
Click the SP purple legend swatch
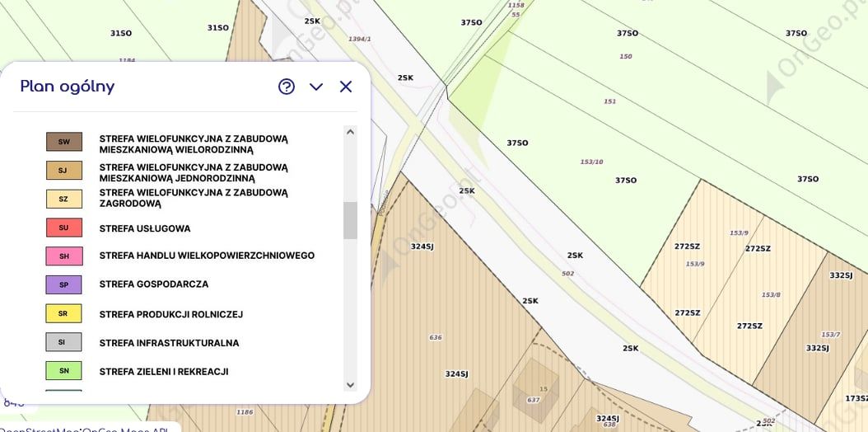pyautogui.click(x=64, y=284)
